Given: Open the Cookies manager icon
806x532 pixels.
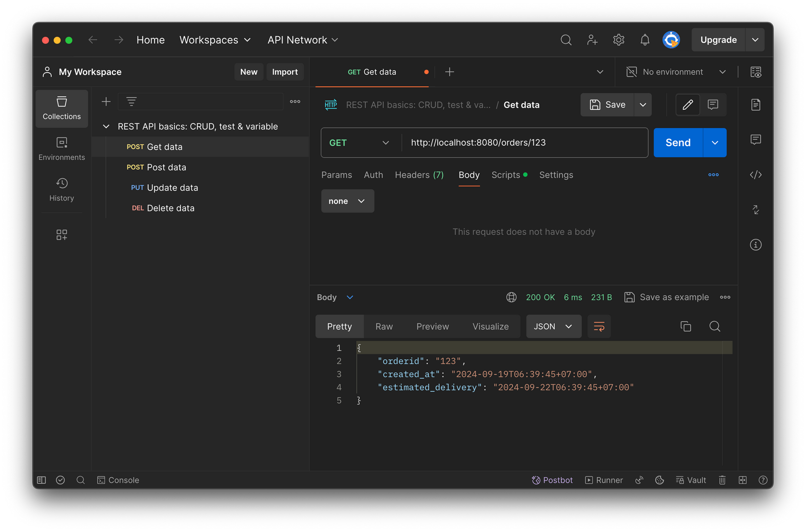Looking at the screenshot, I should coord(659,480).
